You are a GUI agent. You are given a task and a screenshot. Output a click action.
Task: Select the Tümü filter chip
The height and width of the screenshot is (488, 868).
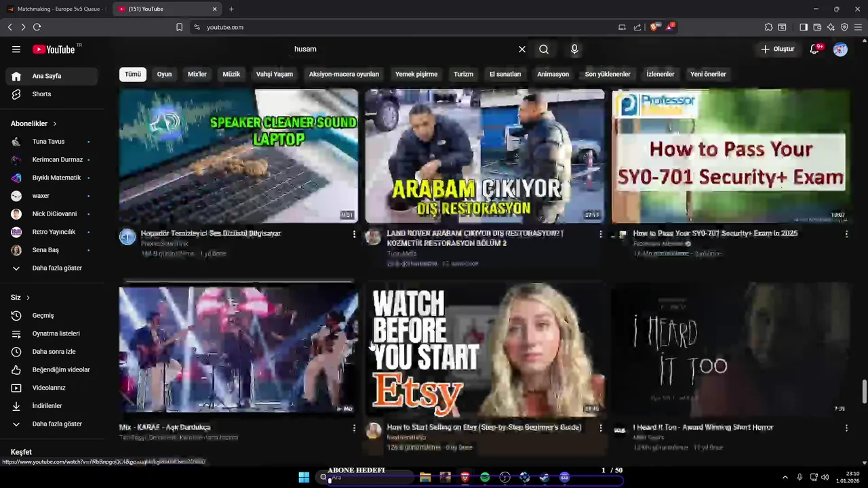coord(133,74)
